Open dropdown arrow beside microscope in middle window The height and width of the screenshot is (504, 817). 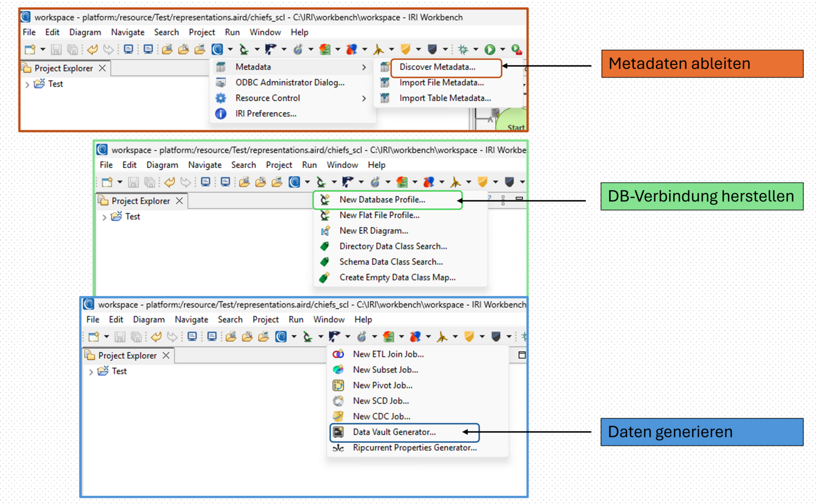[x=334, y=182]
